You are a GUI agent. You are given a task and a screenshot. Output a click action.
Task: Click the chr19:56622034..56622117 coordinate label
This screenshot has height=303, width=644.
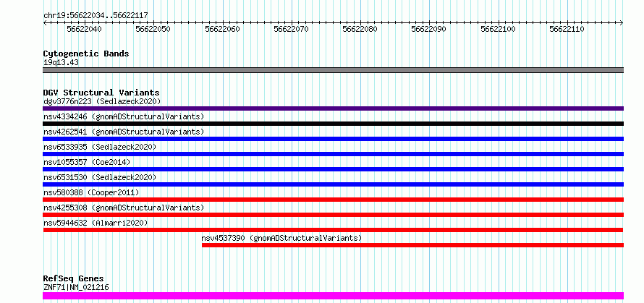pos(96,16)
